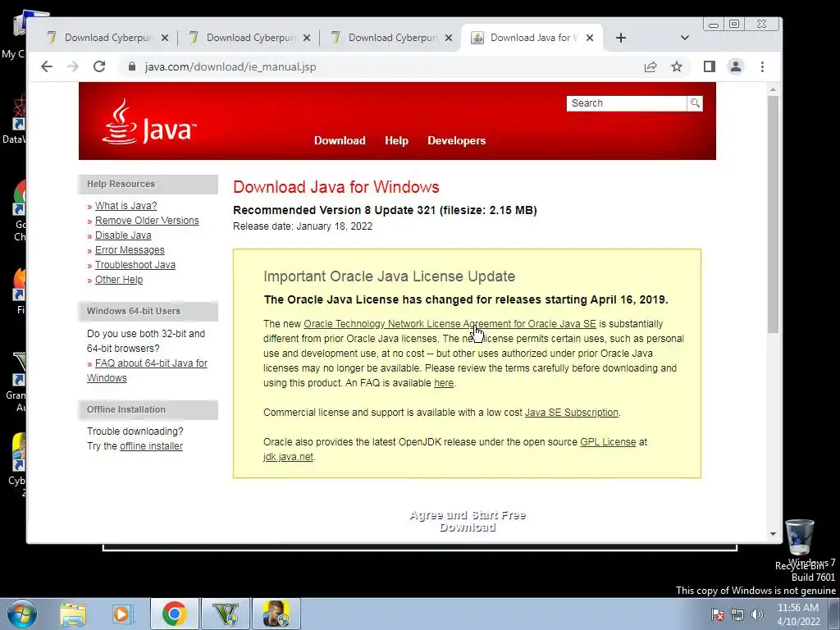Click Agree and Start Free Download

(x=468, y=521)
